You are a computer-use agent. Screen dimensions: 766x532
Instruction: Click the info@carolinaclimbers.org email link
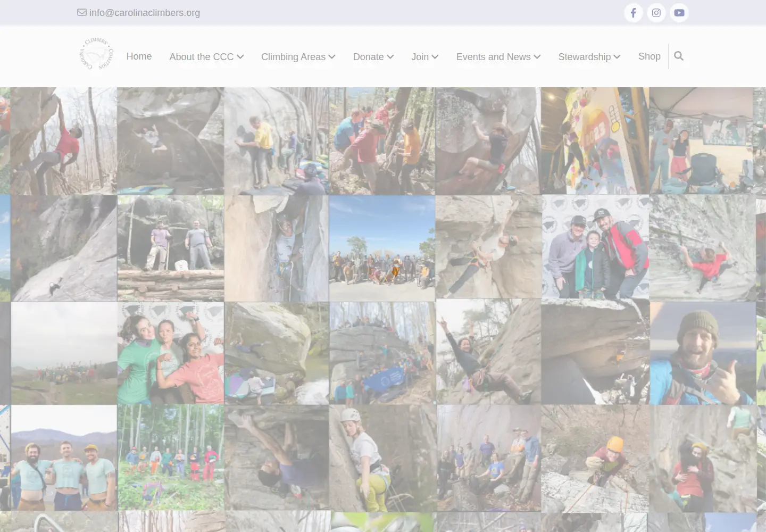click(145, 13)
